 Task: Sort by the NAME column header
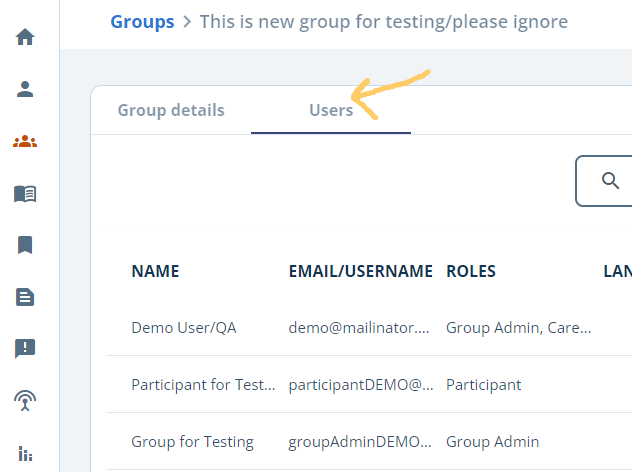point(155,271)
